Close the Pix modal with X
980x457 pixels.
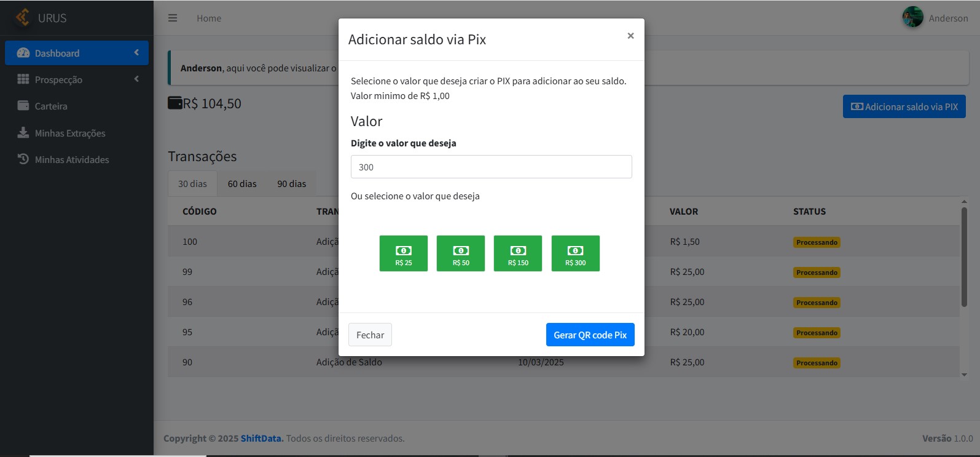click(630, 36)
